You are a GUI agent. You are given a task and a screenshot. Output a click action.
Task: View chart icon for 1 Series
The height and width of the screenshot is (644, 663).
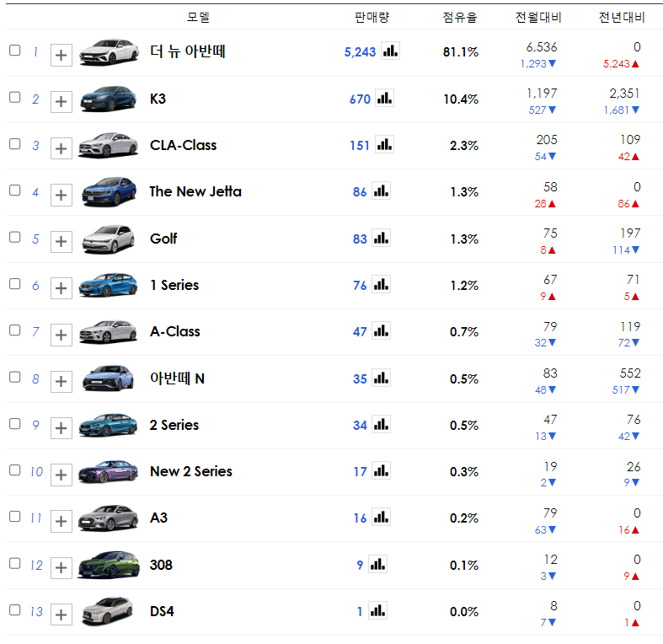tap(381, 285)
